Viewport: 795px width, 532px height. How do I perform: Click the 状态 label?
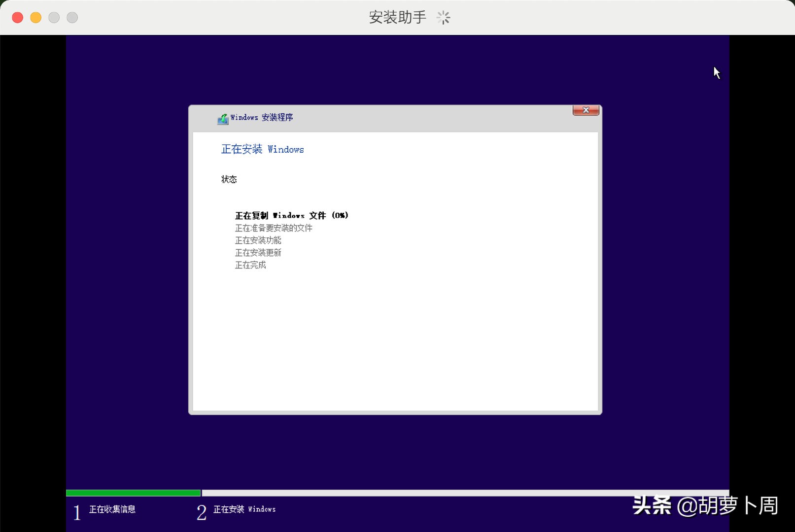[229, 179]
